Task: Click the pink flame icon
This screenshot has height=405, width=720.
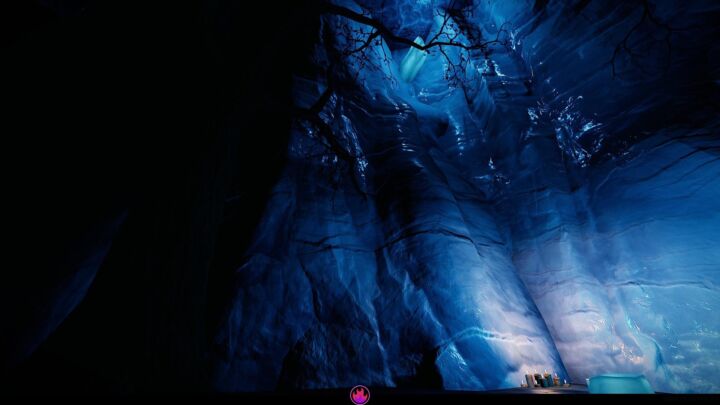Action: (359, 395)
